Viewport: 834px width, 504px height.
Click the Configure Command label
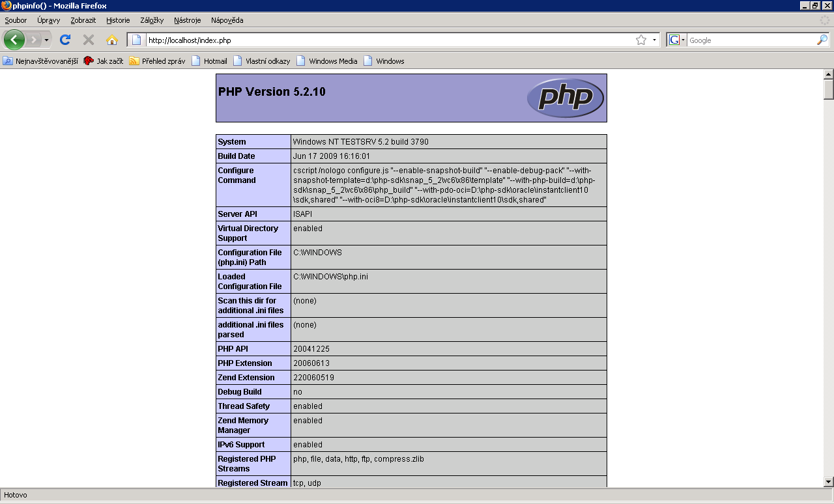237,175
